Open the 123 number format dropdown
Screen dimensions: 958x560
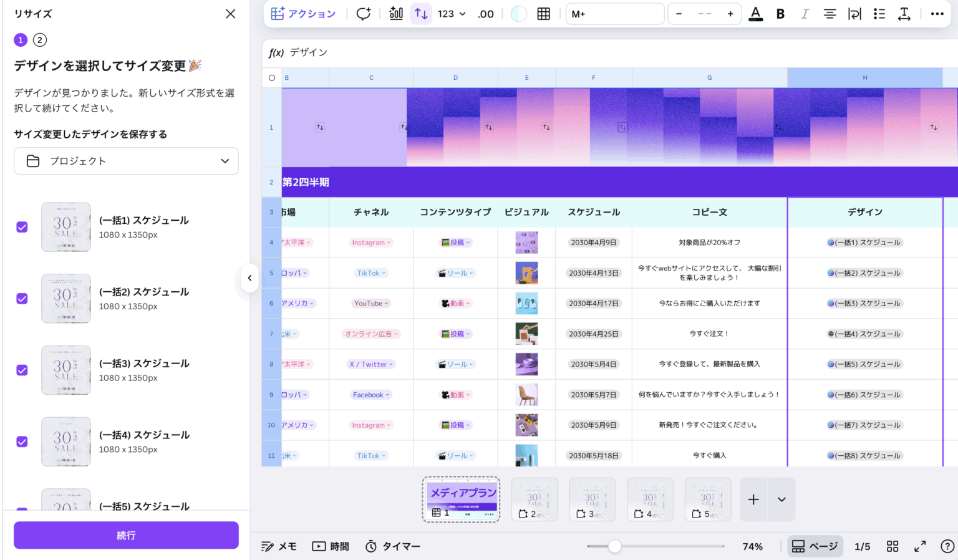(452, 14)
